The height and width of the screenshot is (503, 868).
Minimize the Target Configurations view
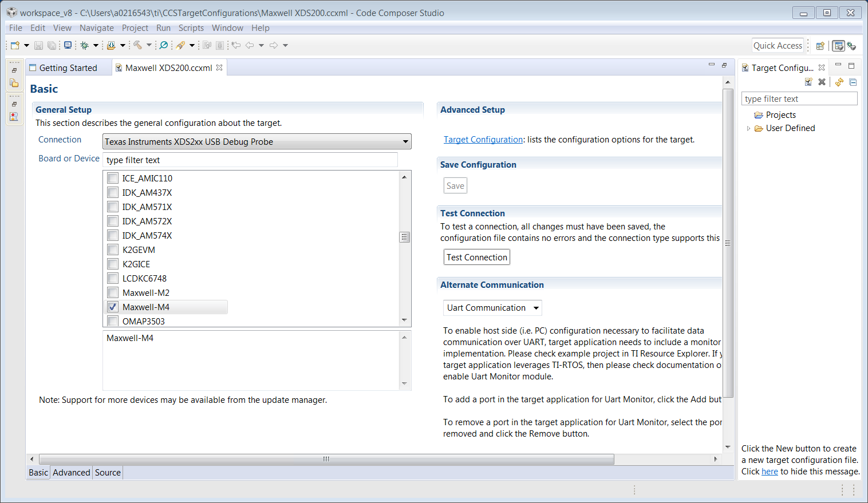pyautogui.click(x=838, y=65)
